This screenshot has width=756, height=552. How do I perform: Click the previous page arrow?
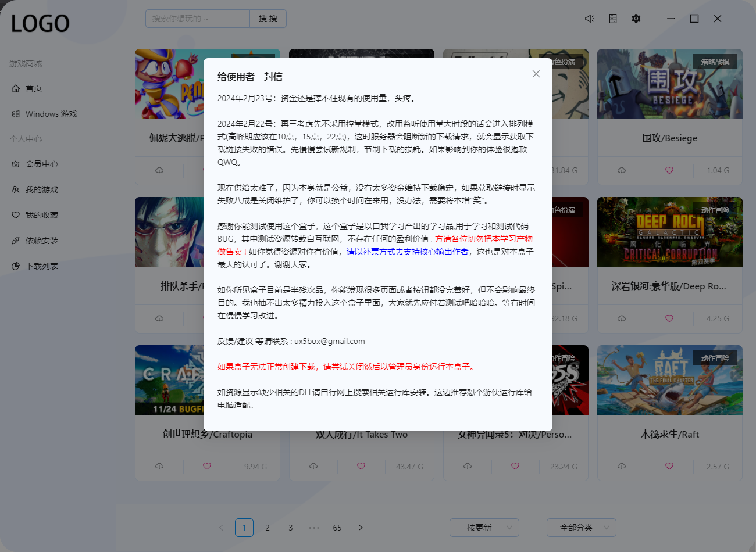coord(221,528)
